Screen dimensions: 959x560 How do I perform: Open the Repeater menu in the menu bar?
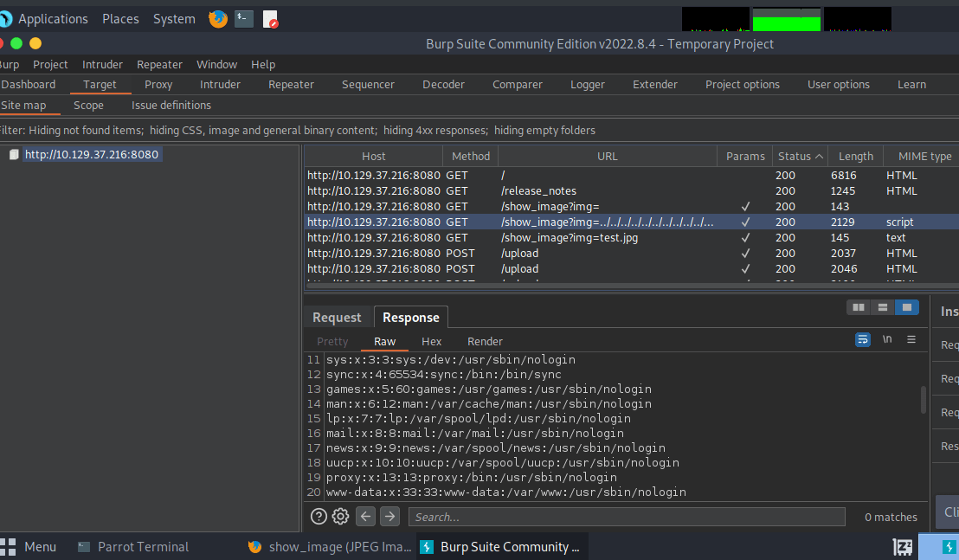[159, 64]
